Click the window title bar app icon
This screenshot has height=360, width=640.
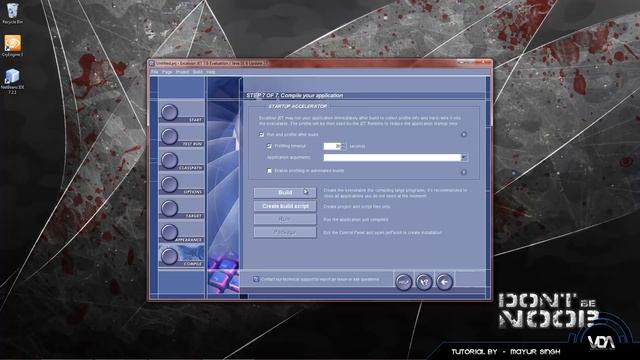pyautogui.click(x=152, y=63)
